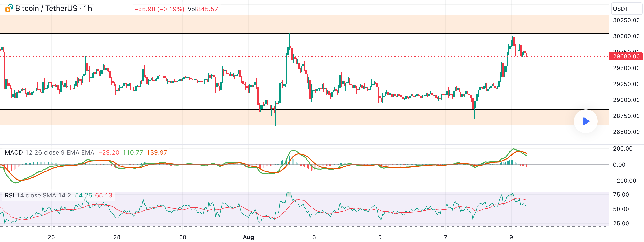Click the 28 date label on time axis
644x242 pixels.
[117, 237]
